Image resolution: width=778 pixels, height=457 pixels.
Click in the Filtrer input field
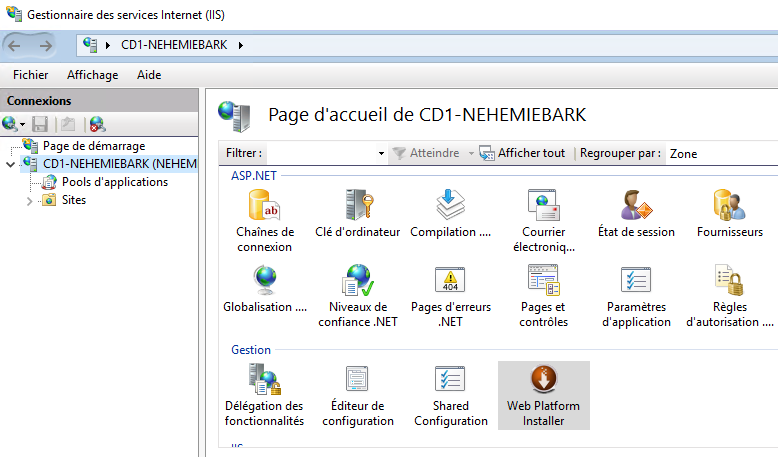[322, 153]
